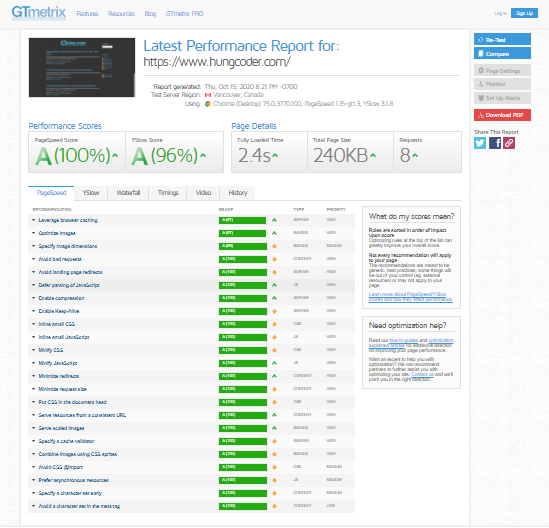This screenshot has width=549, height=528.
Task: Click the Requests count trend arrow
Action: tap(415, 155)
